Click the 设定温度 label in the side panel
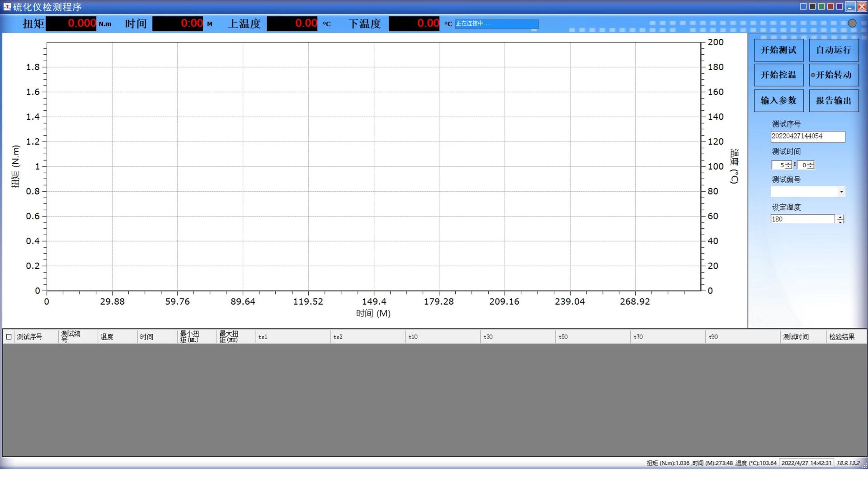This screenshot has height=487, width=868. [786, 207]
